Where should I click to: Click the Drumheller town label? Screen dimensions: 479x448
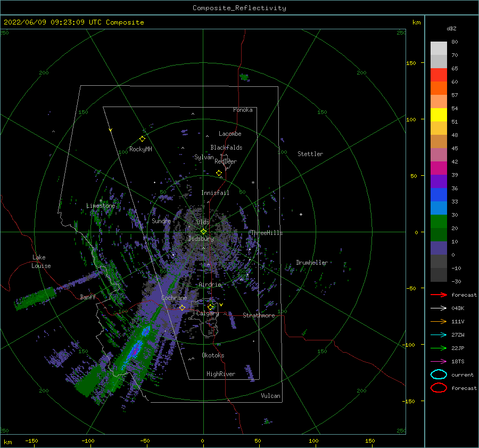[x=312, y=263]
